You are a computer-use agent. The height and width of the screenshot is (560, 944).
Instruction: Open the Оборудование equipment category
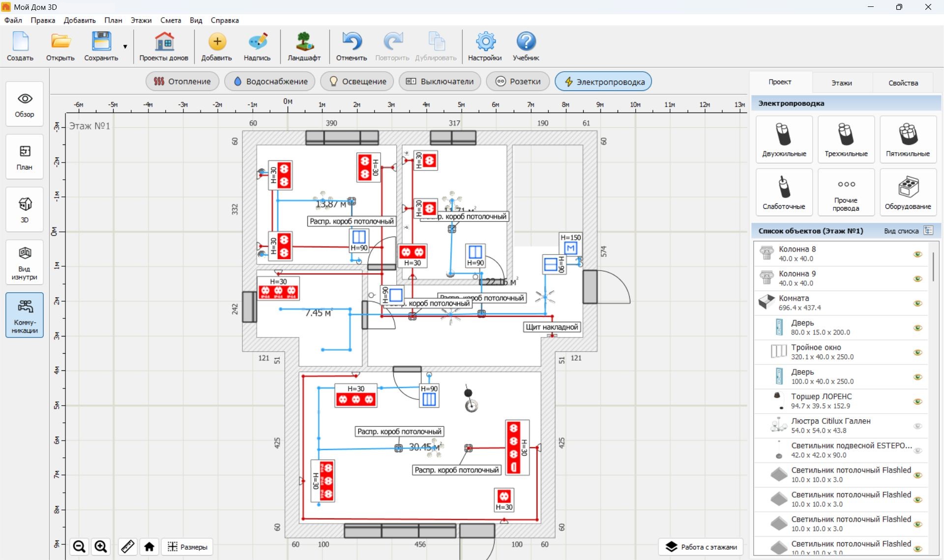(x=908, y=192)
